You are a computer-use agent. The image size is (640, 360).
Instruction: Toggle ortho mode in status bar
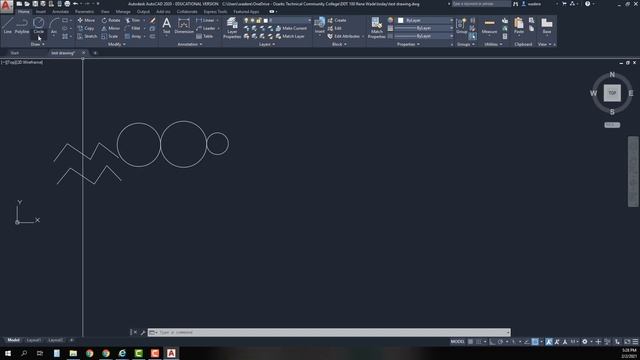pyautogui.click(x=492, y=342)
